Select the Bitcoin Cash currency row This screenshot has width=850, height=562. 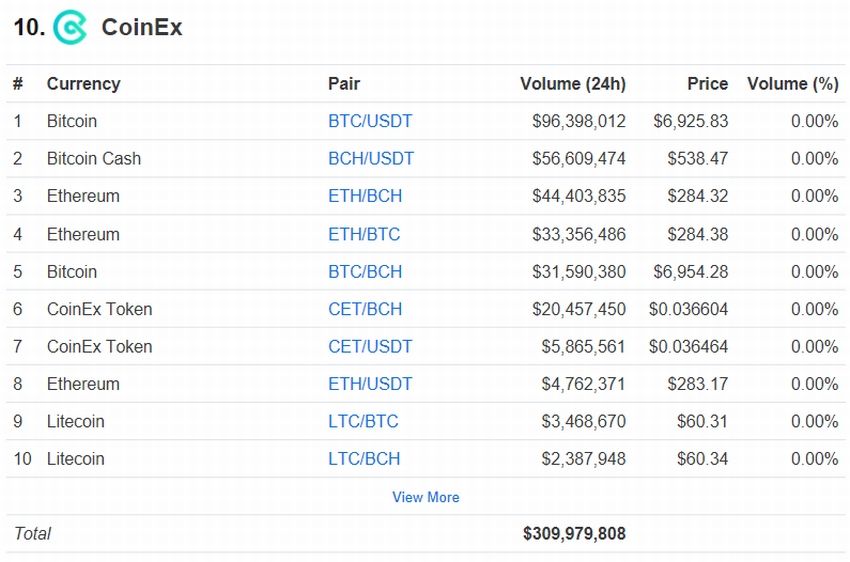(425, 158)
